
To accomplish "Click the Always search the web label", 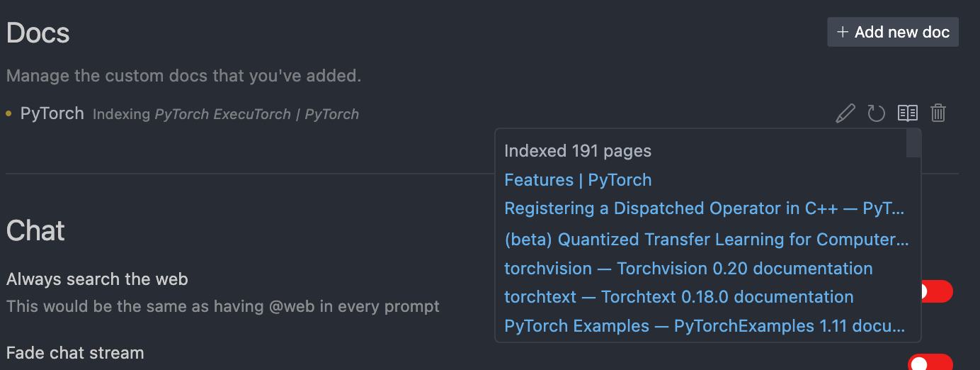I will 97,279.
